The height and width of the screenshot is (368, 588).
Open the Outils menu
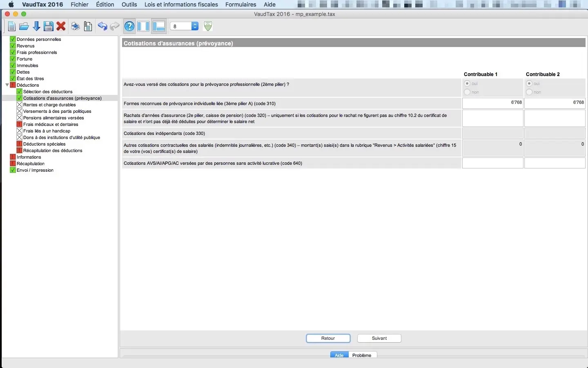tap(129, 4)
